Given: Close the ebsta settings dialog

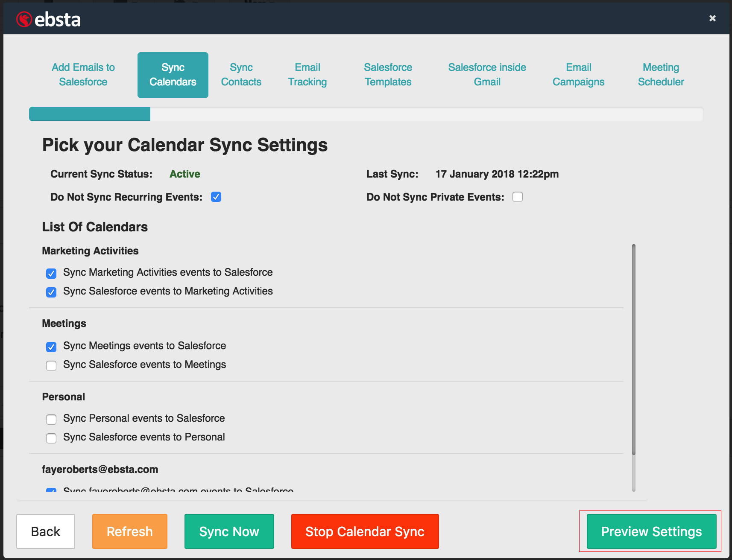Looking at the screenshot, I should click(x=712, y=18).
